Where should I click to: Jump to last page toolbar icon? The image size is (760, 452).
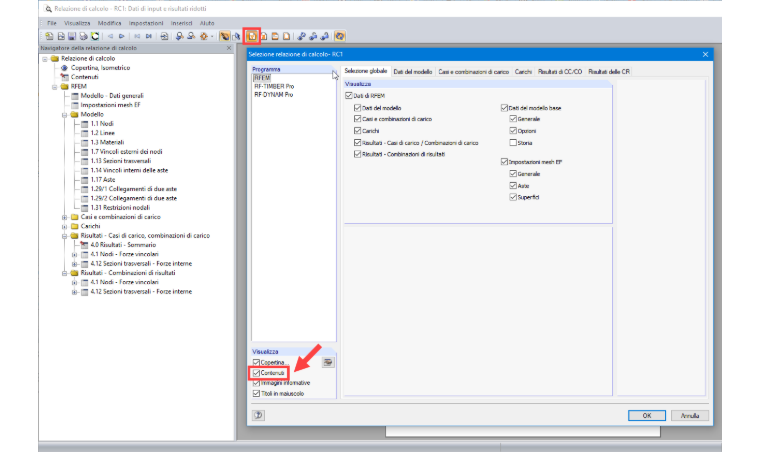tap(148, 36)
